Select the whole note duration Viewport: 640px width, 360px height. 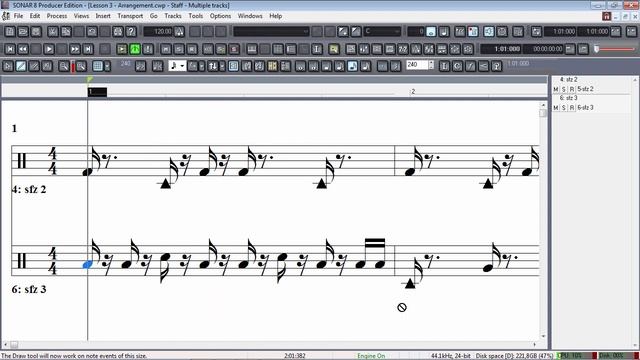pyautogui.click(x=300, y=66)
